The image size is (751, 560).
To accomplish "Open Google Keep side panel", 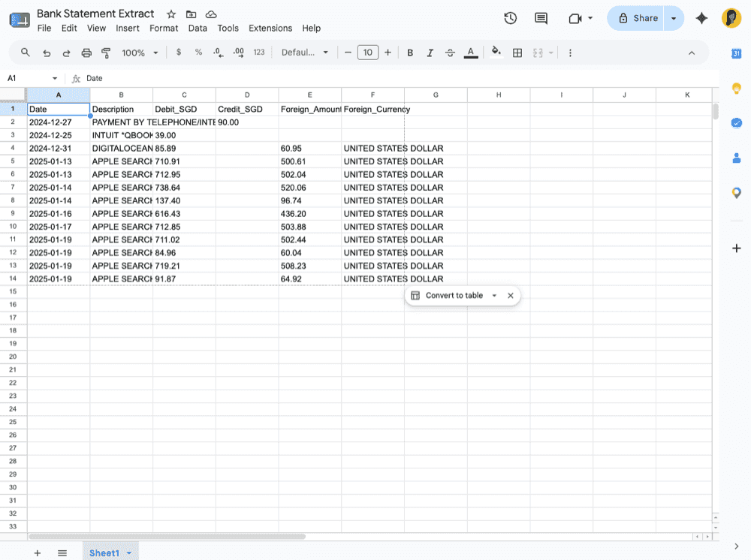I will pos(737,89).
